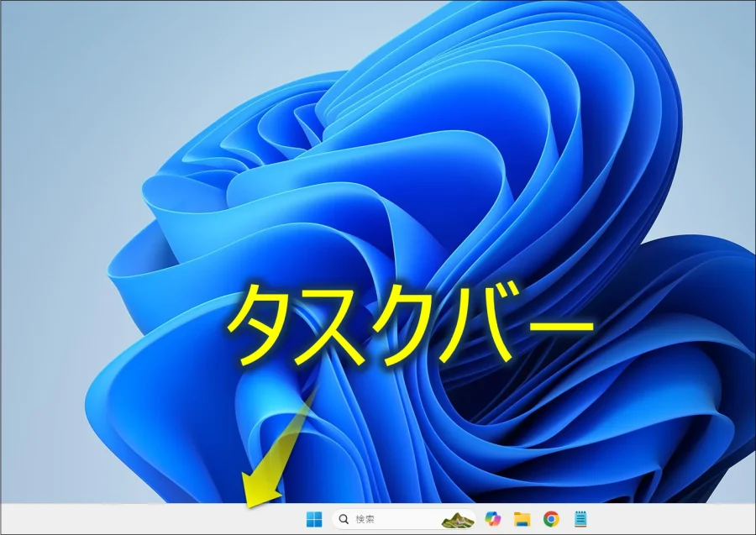Click the empty taskbar area left of Start
756x535 pixels.
pos(126,519)
